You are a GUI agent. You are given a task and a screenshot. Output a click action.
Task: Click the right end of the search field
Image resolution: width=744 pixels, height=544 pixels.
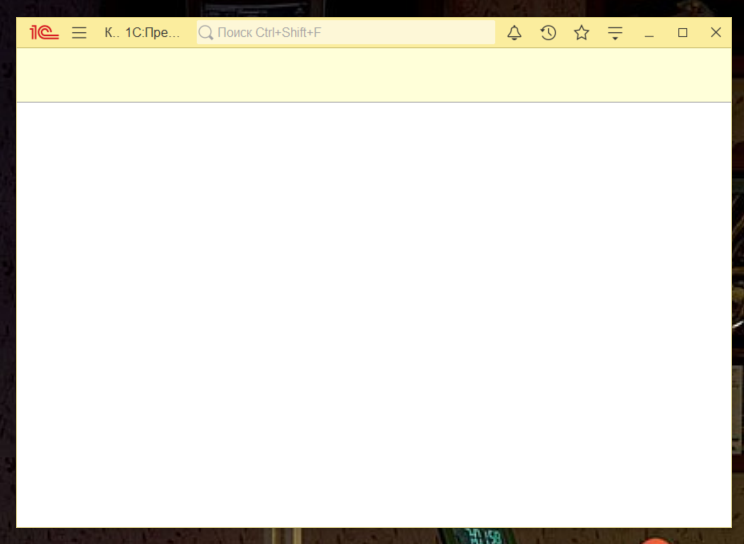coord(485,33)
